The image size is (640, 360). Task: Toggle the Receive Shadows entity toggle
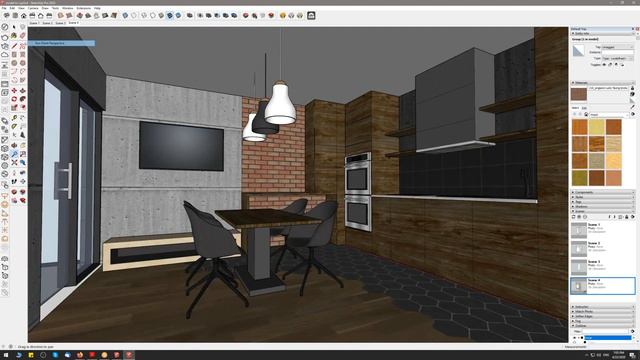(x=622, y=64)
